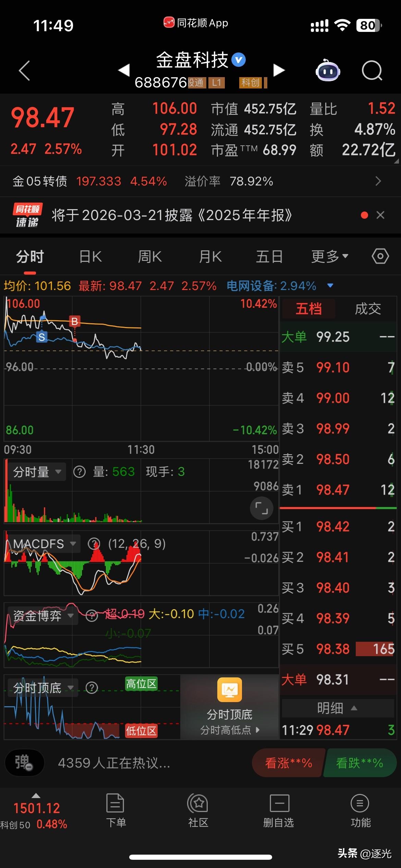
Task: Select 五档 order book tab
Action: tap(308, 309)
